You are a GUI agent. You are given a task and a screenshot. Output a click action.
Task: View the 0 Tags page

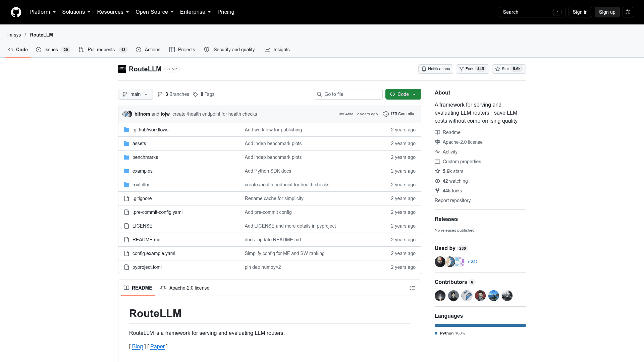point(204,94)
